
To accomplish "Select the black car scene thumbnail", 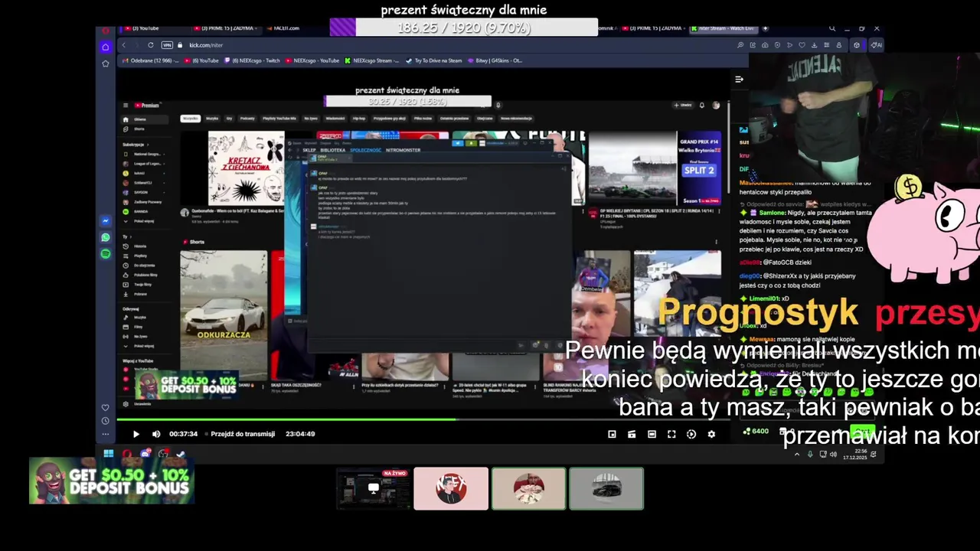I will 606,488.
